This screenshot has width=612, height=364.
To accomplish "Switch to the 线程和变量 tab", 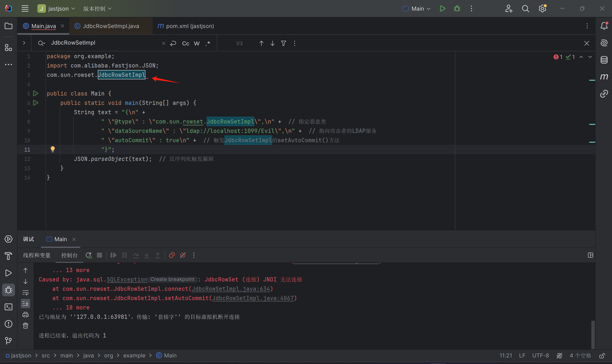I will click(37, 255).
